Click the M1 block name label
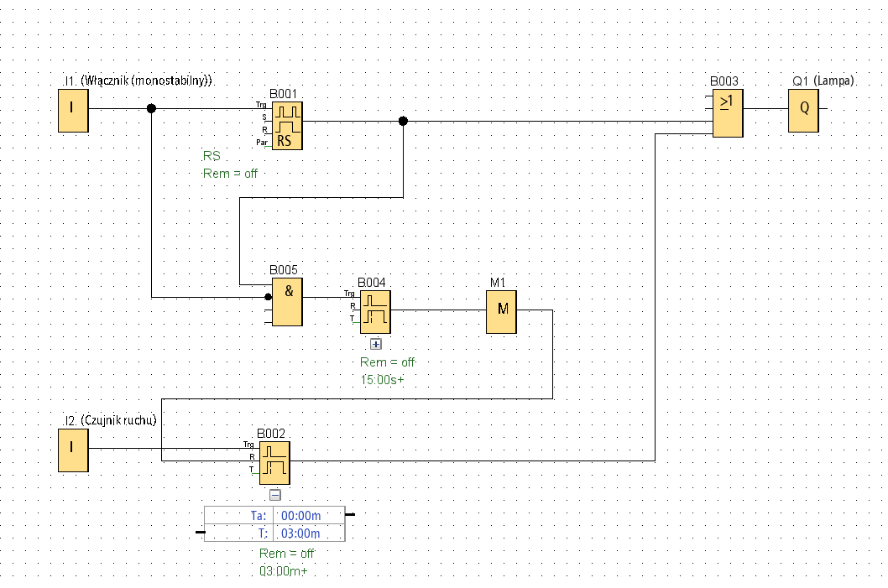Image resolution: width=888 pixels, height=588 pixels. (497, 283)
